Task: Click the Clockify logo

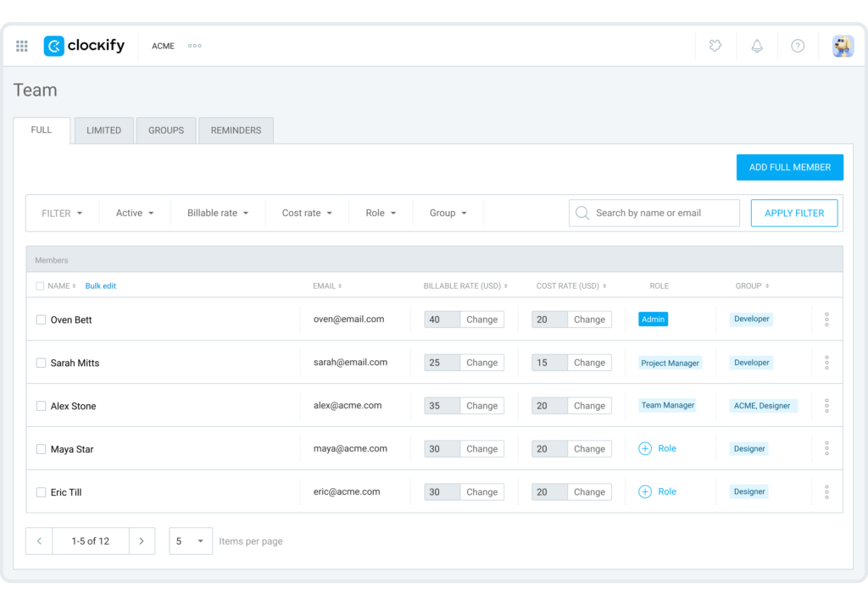Action: coord(84,46)
